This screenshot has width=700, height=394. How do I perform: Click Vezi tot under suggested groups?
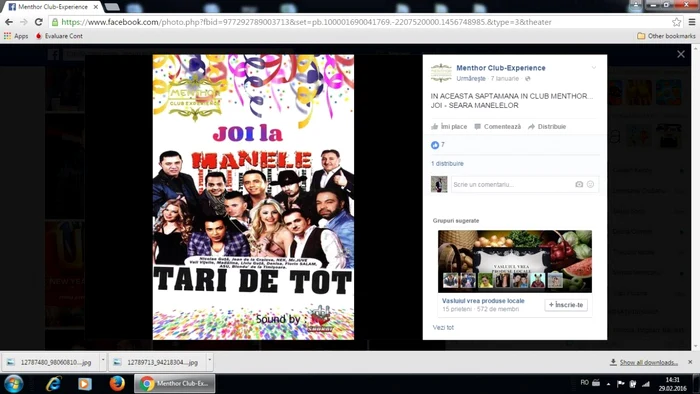(443, 328)
